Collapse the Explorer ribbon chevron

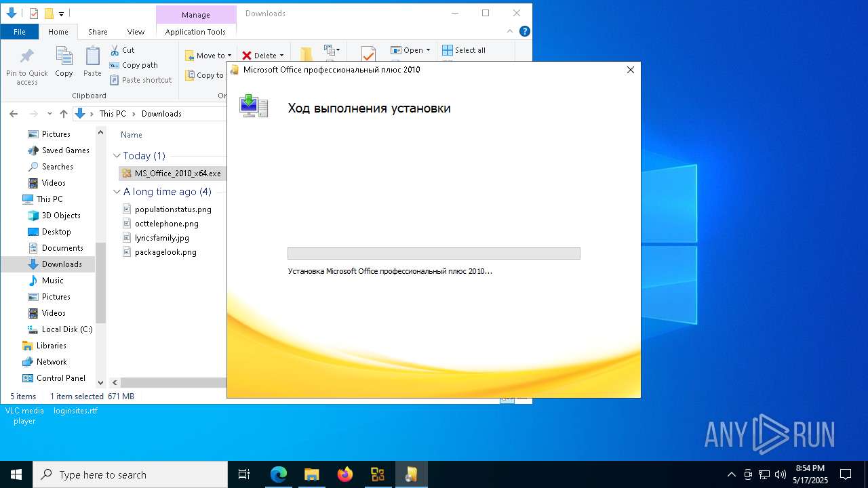tap(510, 31)
